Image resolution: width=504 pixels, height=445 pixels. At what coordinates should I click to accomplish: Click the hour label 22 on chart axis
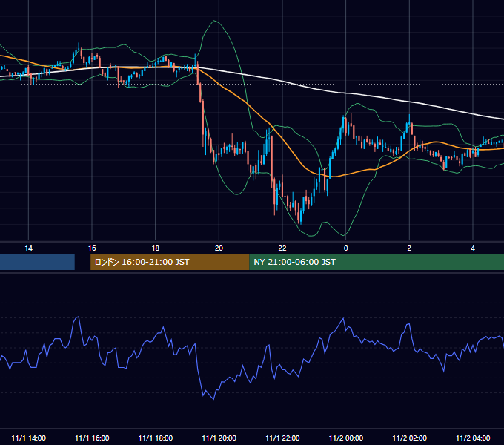(282, 248)
